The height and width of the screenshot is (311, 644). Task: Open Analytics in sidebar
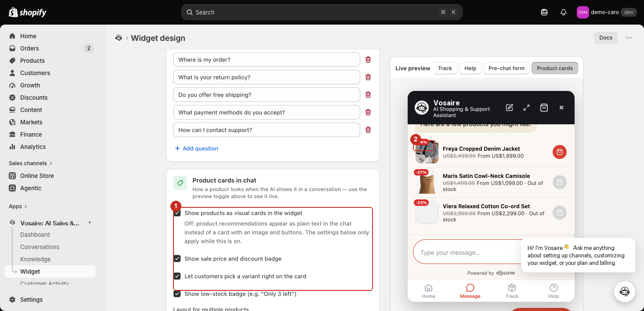point(33,147)
